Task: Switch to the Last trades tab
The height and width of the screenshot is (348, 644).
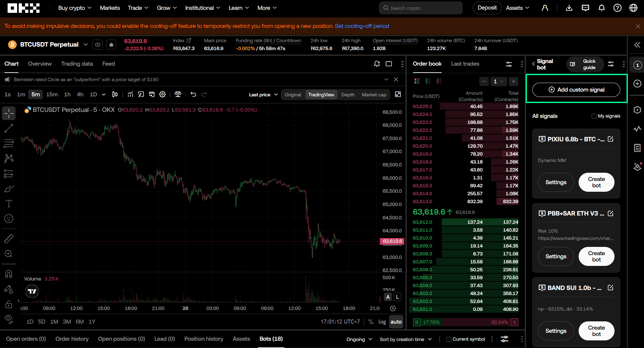Action: [465, 64]
